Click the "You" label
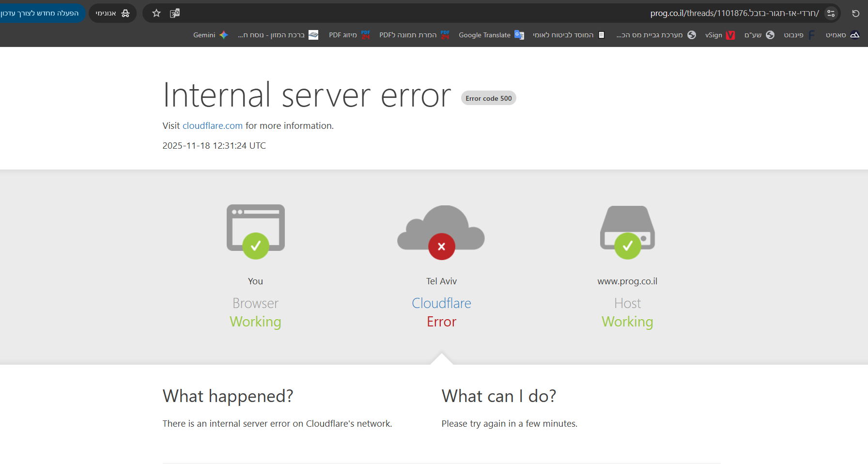This screenshot has width=868, height=464. [256, 281]
